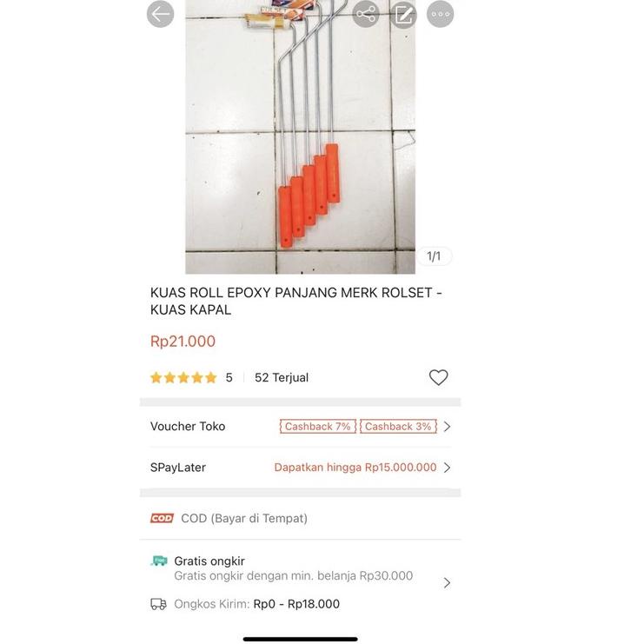The height and width of the screenshot is (644, 644).
Task: Tap the five-star rating icons
Action: (183, 377)
